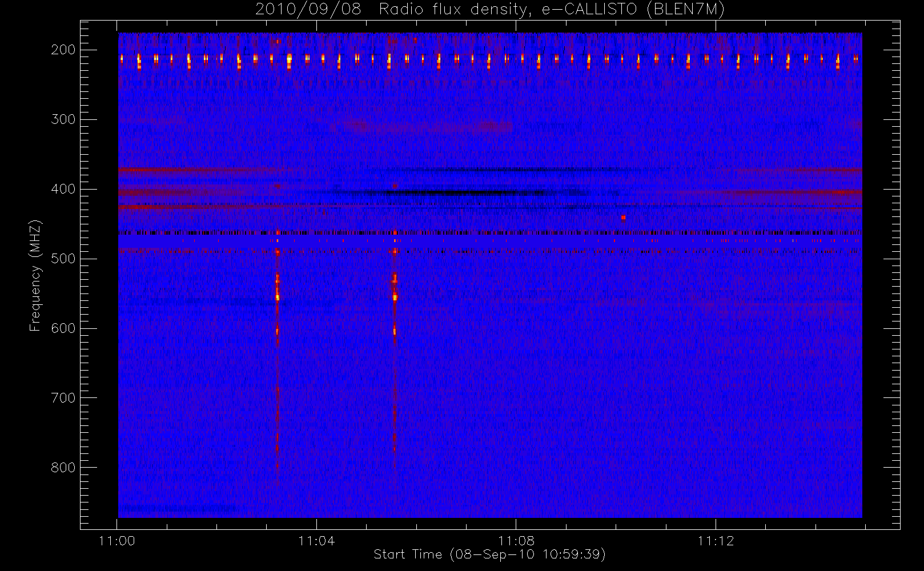This screenshot has height=571, width=924.
Task: Click the 400 frequency tick label
Action: click(63, 189)
